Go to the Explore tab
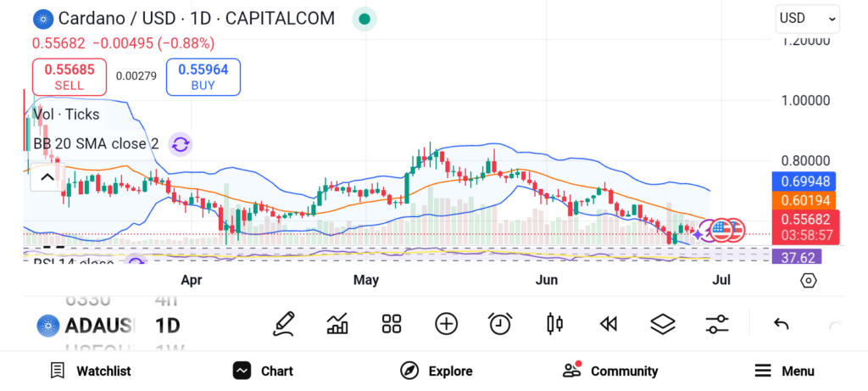The image size is (868, 391). click(x=437, y=371)
